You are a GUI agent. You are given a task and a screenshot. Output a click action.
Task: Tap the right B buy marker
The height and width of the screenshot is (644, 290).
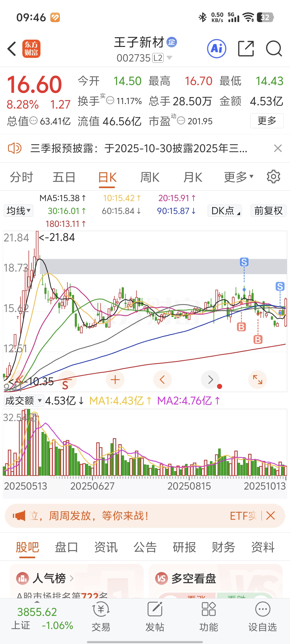click(258, 339)
